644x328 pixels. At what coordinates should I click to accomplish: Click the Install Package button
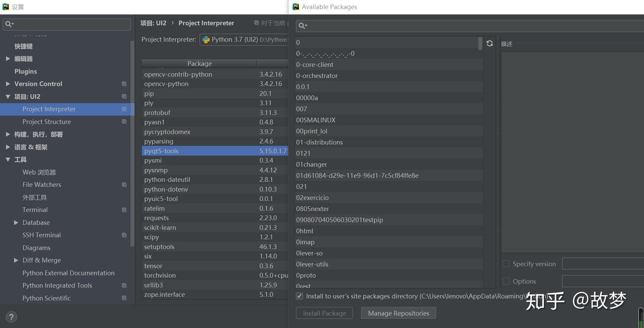click(324, 313)
